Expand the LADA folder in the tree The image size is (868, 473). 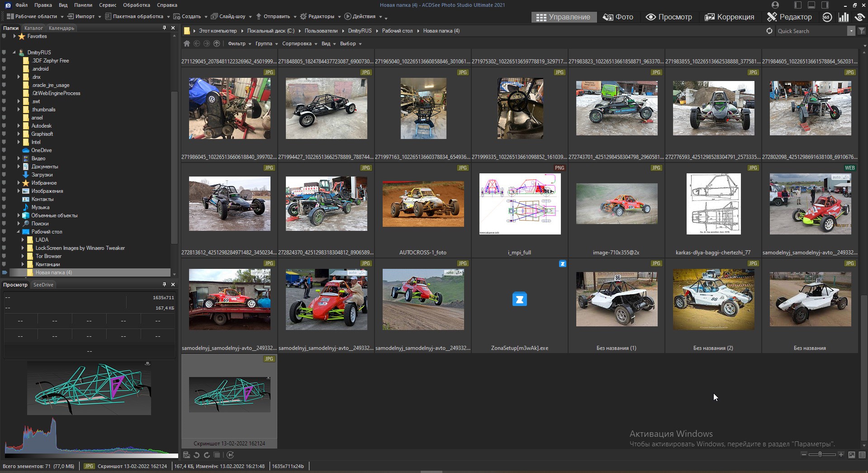23,240
